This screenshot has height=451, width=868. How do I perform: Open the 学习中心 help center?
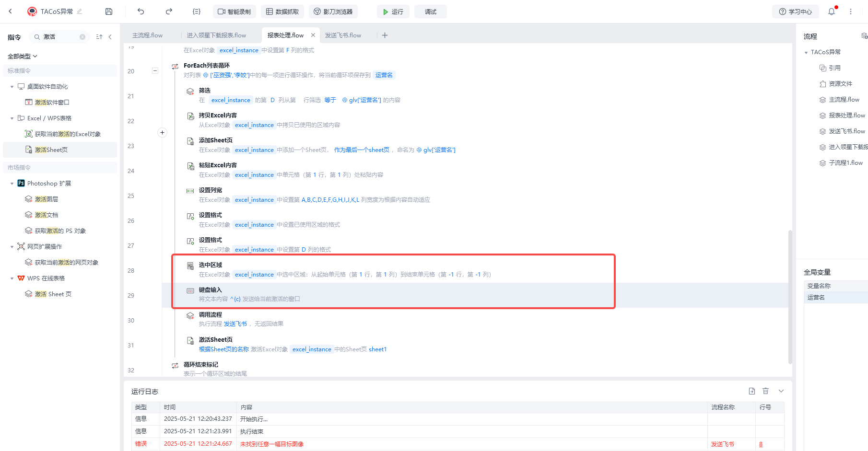(796, 12)
